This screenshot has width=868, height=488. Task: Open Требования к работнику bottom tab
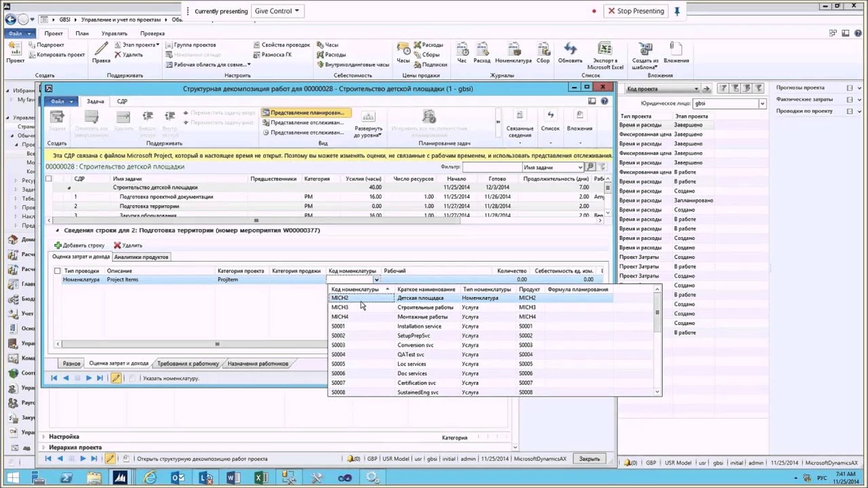tap(188, 363)
